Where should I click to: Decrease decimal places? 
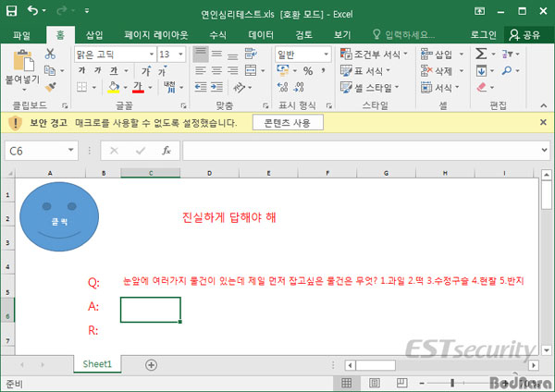pos(299,87)
